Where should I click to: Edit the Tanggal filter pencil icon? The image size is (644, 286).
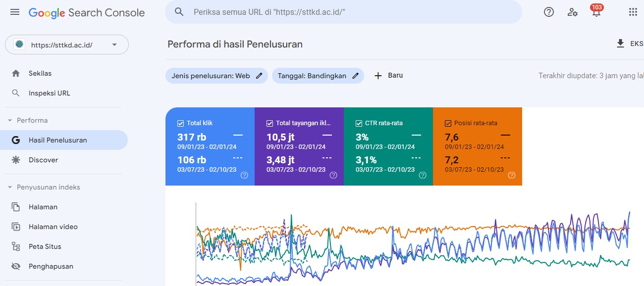point(355,76)
